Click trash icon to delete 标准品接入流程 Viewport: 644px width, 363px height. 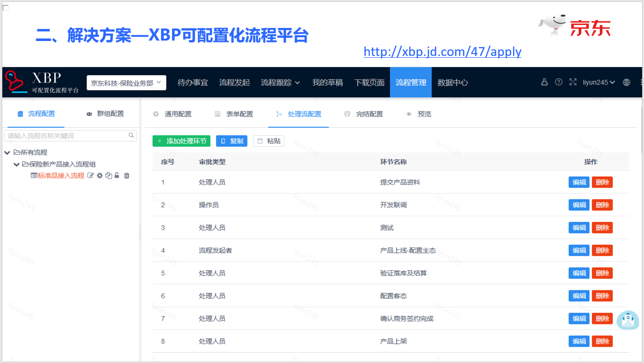[127, 176]
